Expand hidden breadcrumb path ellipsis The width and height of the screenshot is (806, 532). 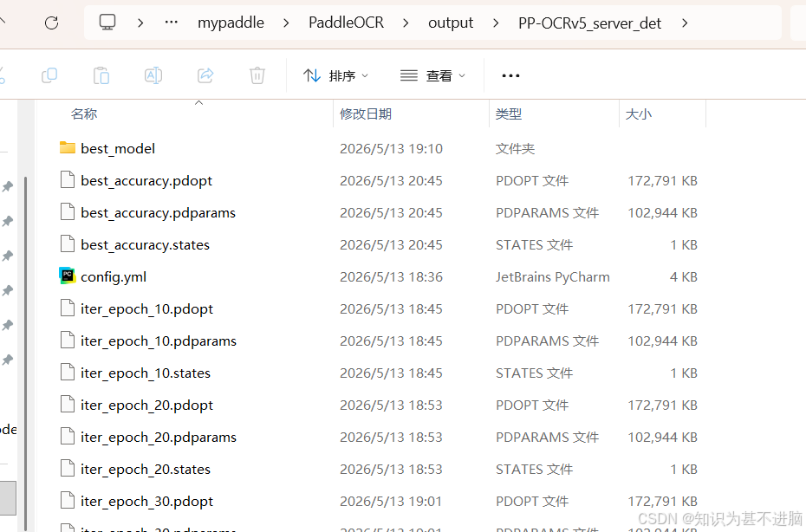[x=172, y=23]
